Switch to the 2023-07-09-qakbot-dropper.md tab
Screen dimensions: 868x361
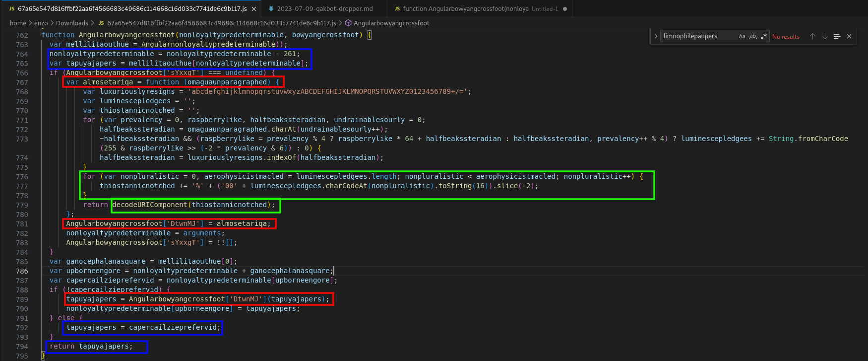point(324,8)
